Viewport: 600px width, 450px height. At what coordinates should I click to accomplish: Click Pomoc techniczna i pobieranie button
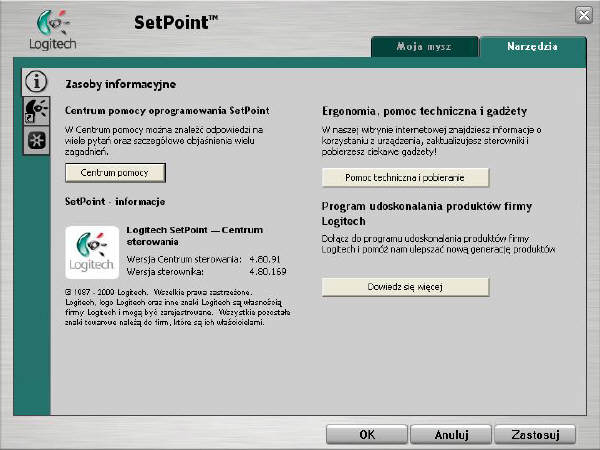click(x=405, y=178)
